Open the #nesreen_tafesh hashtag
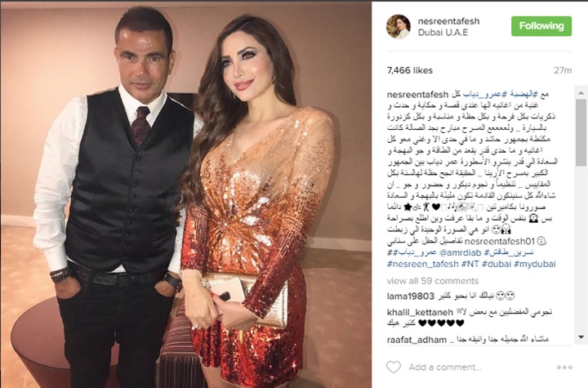 [x=423, y=264]
